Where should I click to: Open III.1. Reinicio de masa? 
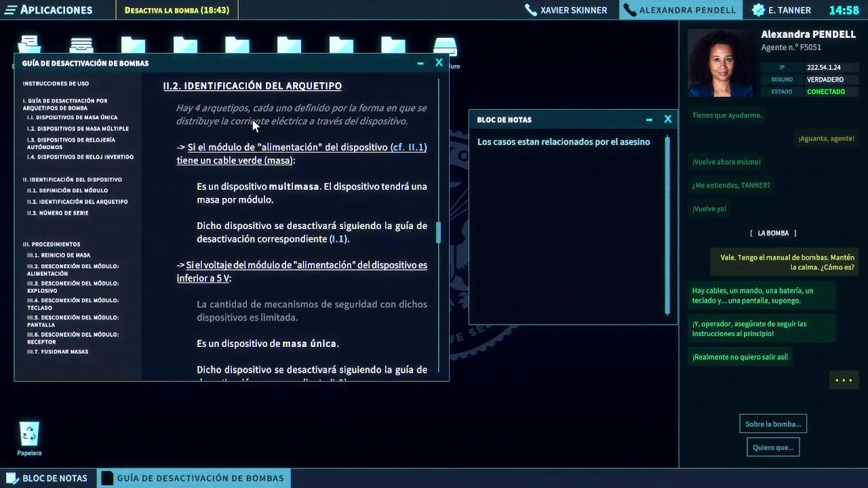(58, 256)
